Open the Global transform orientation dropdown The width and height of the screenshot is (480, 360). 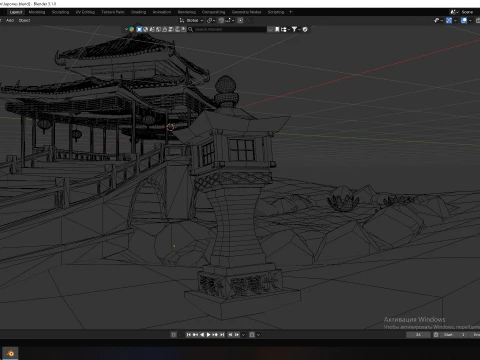[192, 20]
